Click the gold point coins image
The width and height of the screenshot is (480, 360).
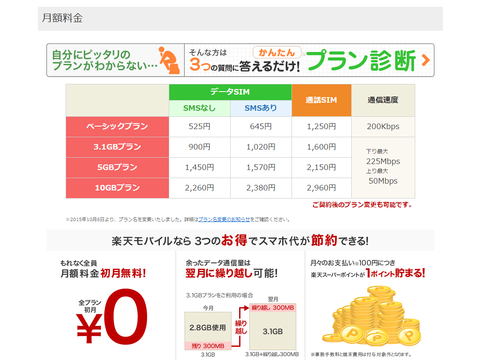371,317
